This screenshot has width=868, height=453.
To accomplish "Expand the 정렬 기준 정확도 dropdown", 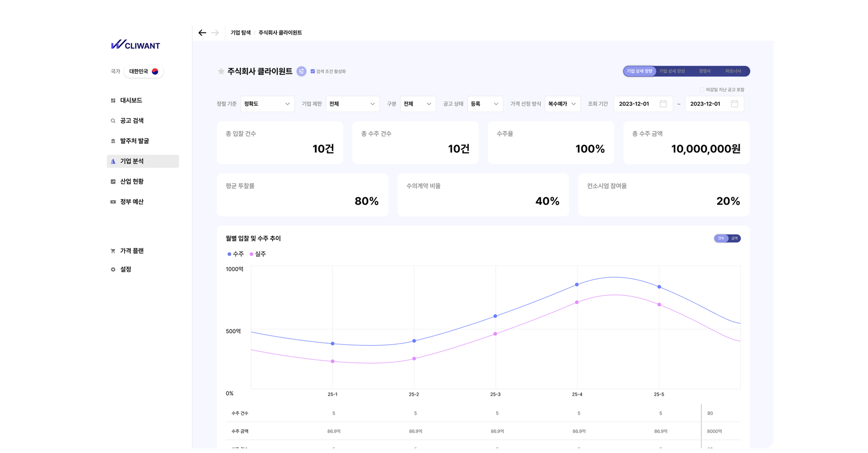I will tap(267, 104).
